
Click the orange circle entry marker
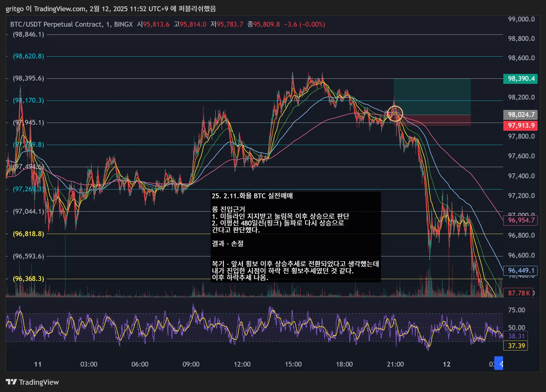click(395, 114)
